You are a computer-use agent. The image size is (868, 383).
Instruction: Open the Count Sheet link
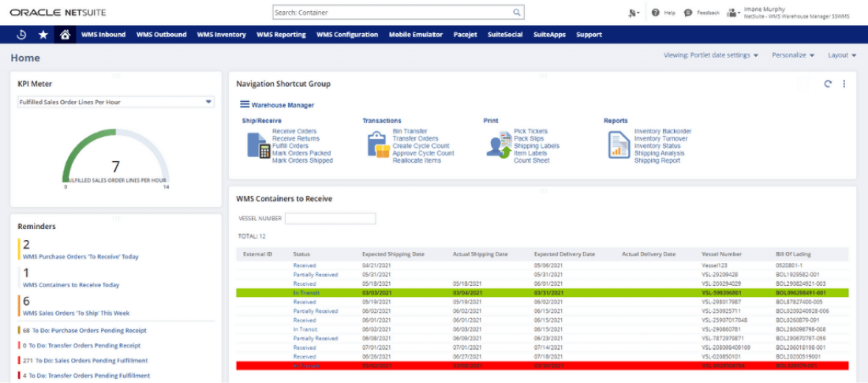pos(531,160)
